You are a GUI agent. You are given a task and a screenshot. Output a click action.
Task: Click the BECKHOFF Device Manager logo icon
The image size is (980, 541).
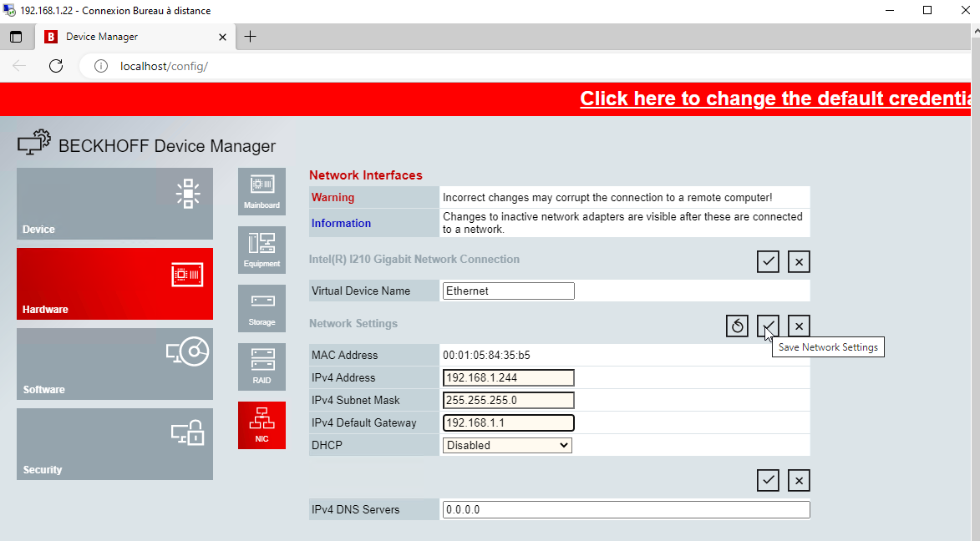[33, 143]
